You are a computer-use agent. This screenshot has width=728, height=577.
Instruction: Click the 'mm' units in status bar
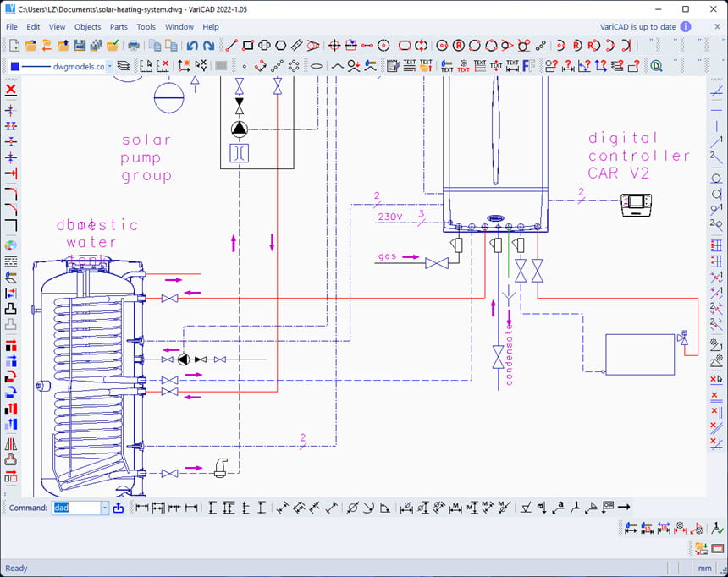point(704,569)
